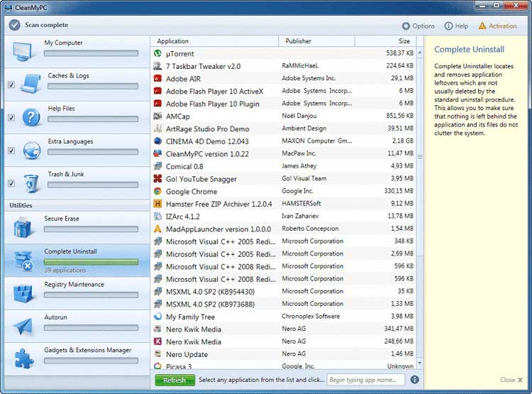
Task: Click the 7 Taskbar Tweaker icon
Action: 157,66
